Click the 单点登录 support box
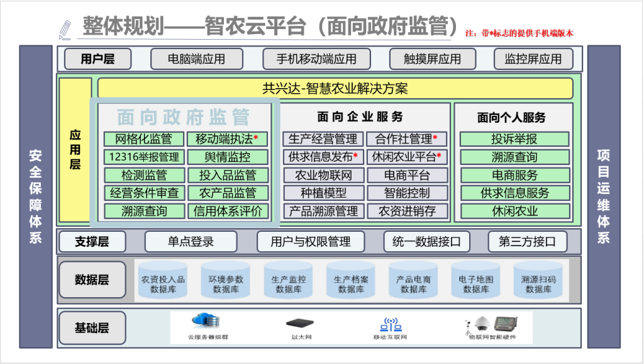The height and width of the screenshot is (364, 644). pos(191,241)
